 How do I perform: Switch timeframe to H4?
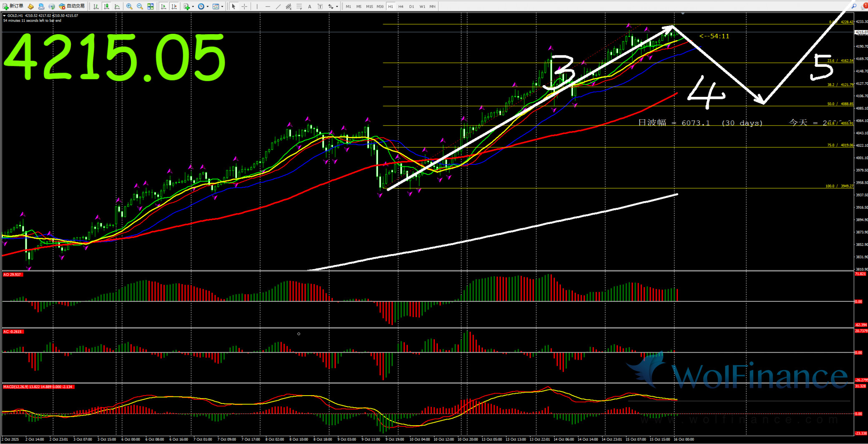point(401,6)
